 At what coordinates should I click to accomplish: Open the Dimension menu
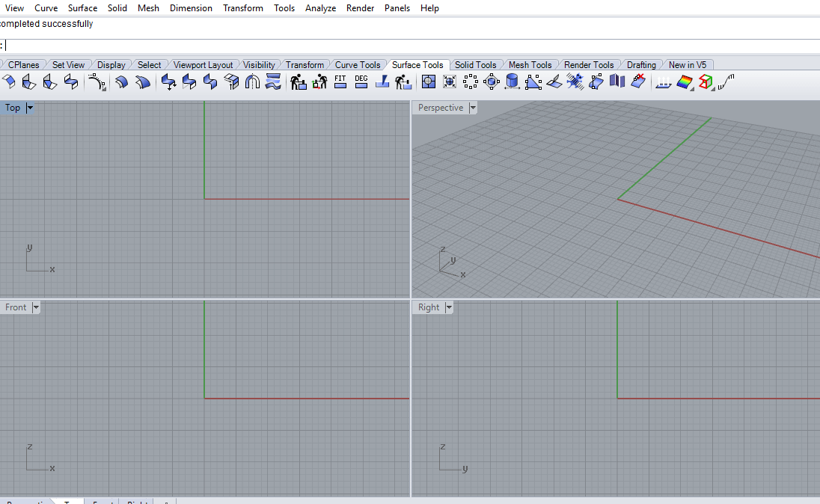click(191, 7)
